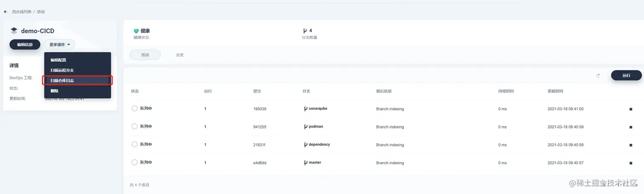
Task: Click the queued status circle for dependency
Action: click(135, 144)
